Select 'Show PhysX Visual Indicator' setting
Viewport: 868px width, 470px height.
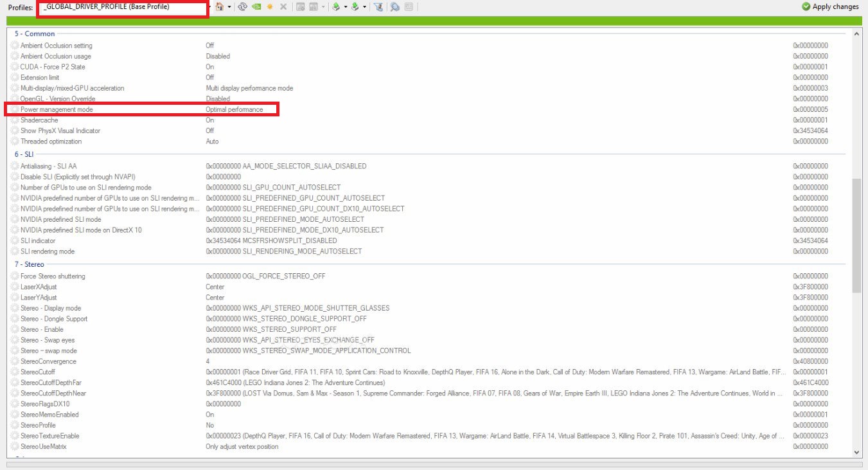click(x=60, y=131)
